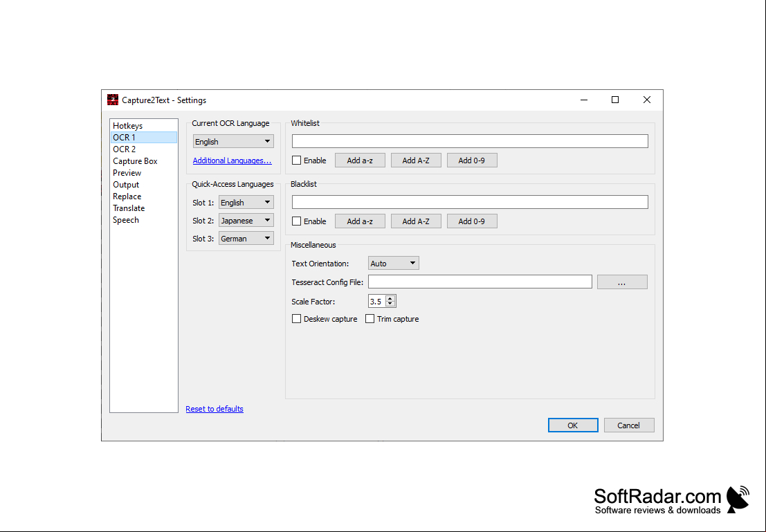The image size is (766, 532).
Task: Open the Translate settings page
Action: tap(144, 208)
